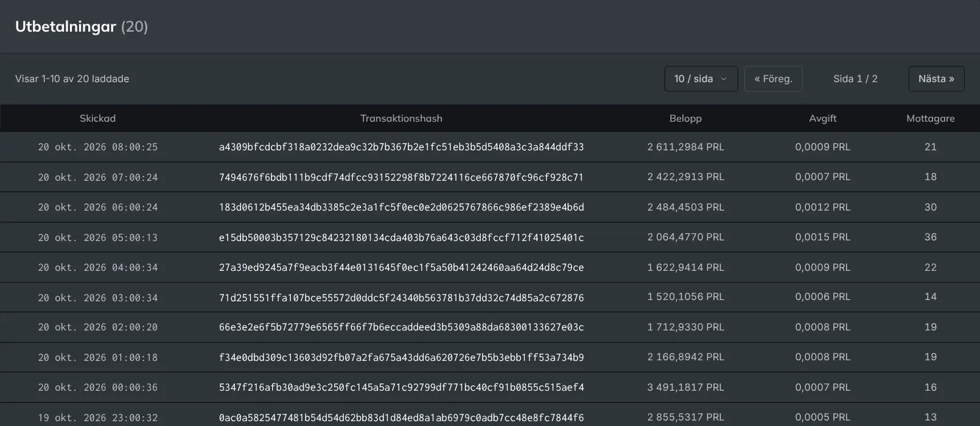Select timestamp "20 okt. 2026 06:00:24"
This screenshot has width=980, height=426.
pos(97,207)
